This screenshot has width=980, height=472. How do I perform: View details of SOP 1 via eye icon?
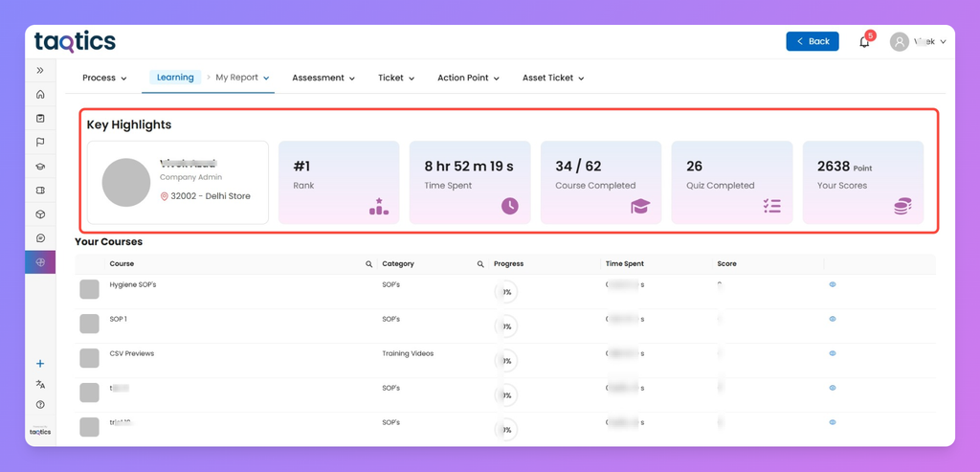point(833,319)
